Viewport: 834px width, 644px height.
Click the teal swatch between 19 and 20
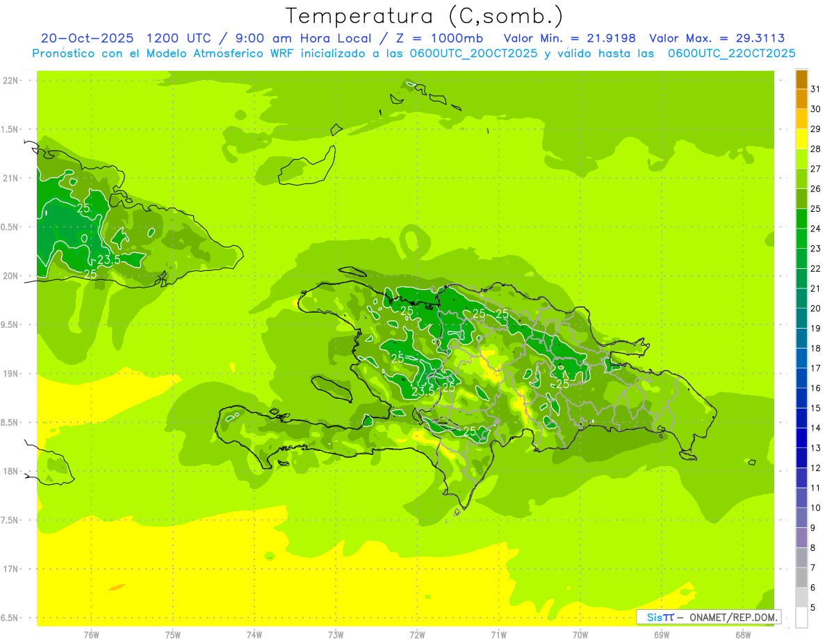click(801, 318)
